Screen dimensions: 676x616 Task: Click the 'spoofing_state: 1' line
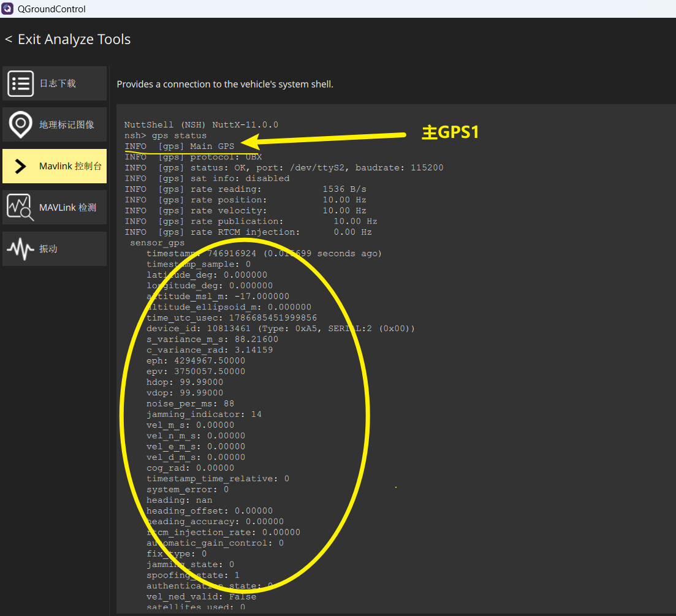(192, 575)
